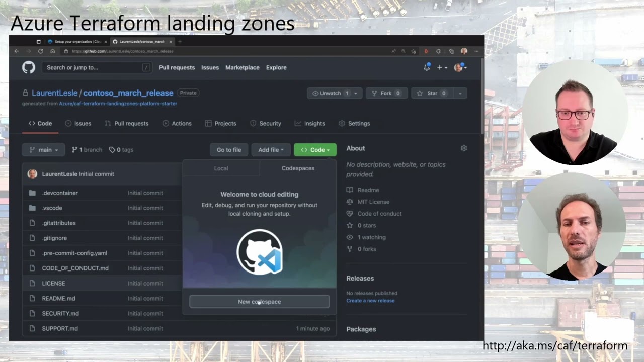
Task: Expand the Star lists dropdown arrow
Action: tap(460, 93)
